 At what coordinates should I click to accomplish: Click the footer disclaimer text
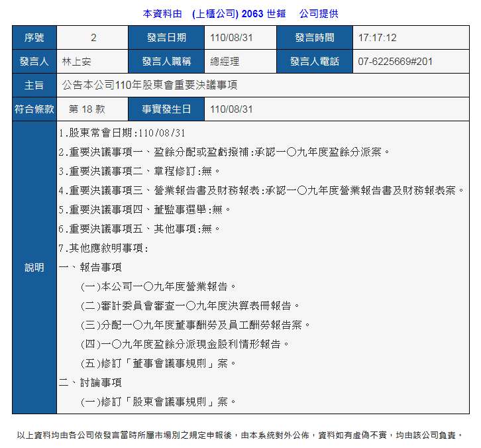pos(240,435)
